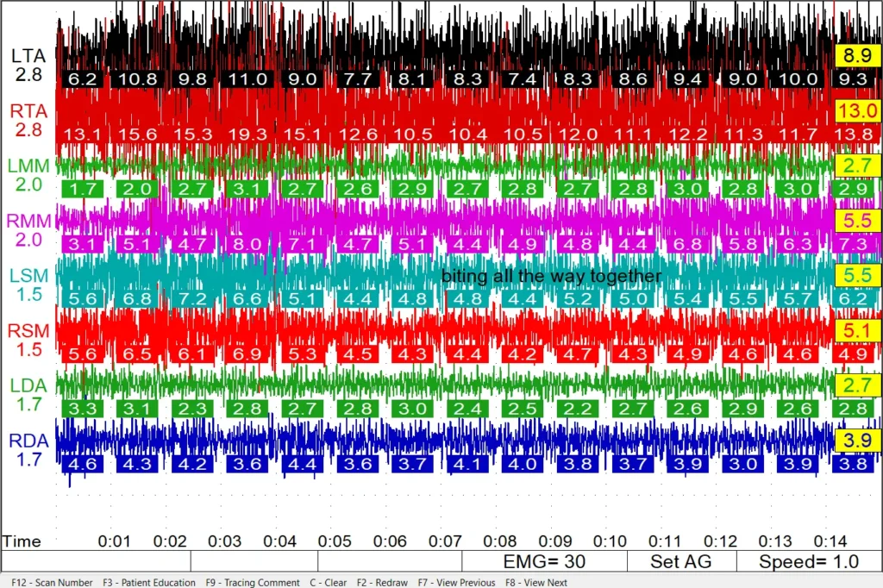Go to F7 - View Previous

(456, 582)
